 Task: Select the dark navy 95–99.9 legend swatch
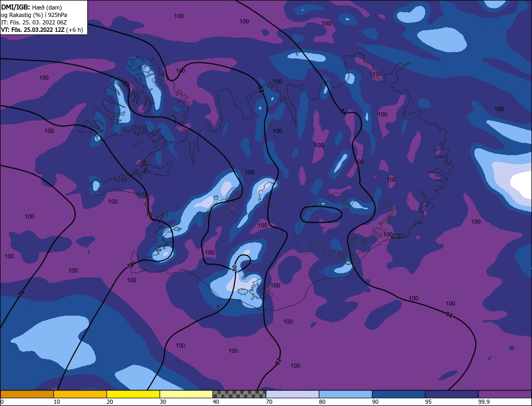(452, 394)
